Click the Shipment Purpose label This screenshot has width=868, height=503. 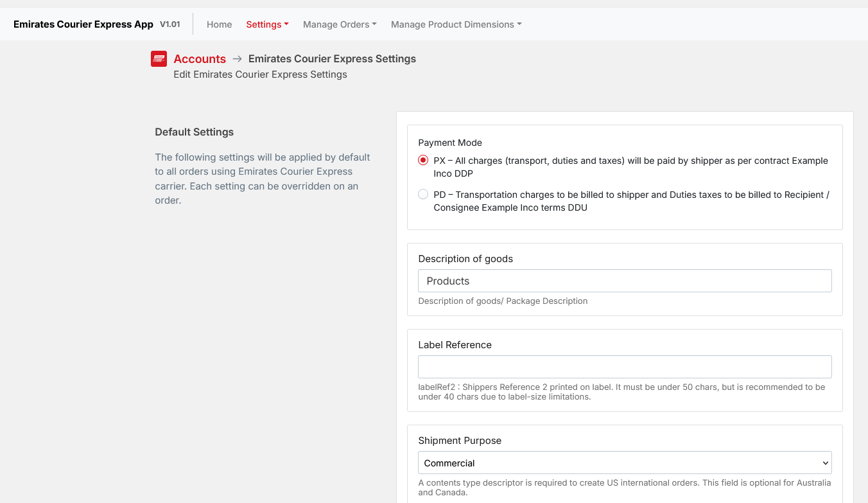tap(460, 441)
